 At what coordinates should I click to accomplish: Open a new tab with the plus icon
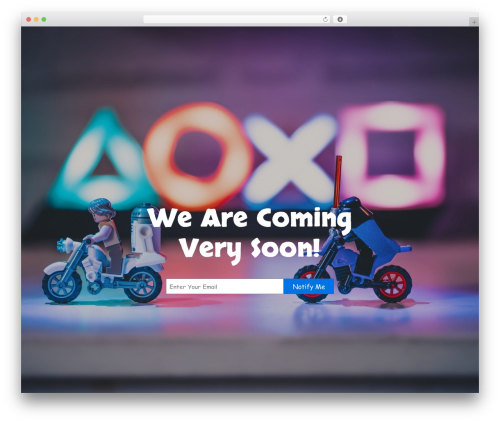[474, 22]
